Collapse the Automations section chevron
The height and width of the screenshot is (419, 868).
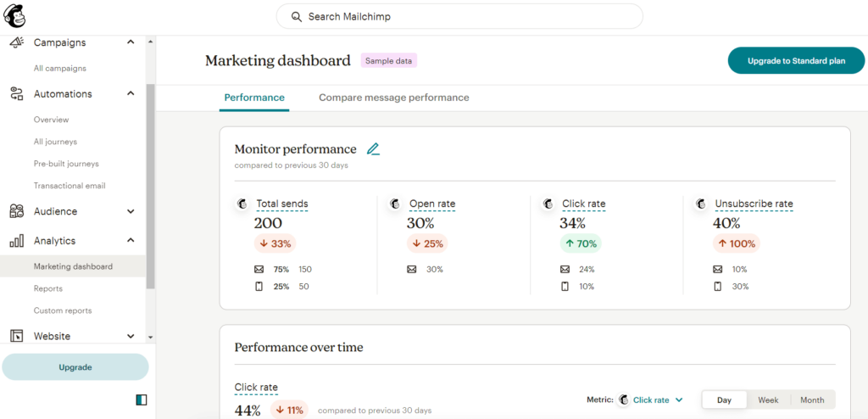point(131,93)
